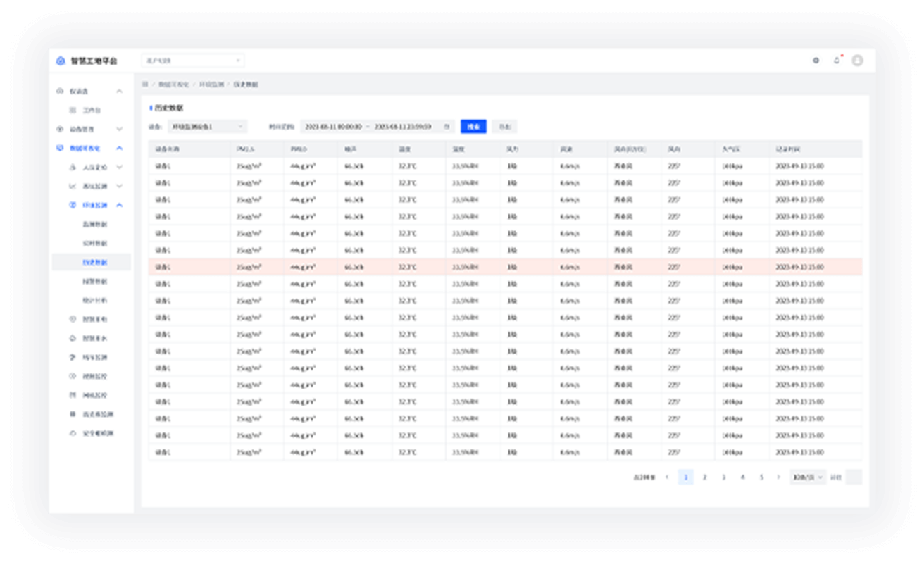924x562 pixels.
Task: Click the platform logo icon at top left
Action: tap(61, 61)
